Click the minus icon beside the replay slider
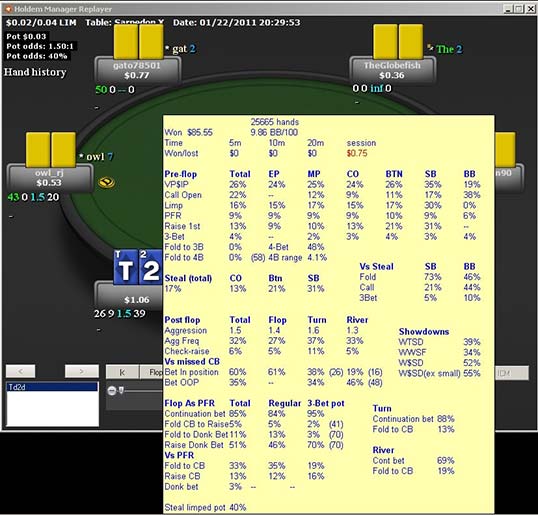538x515 pixels. pos(112,390)
